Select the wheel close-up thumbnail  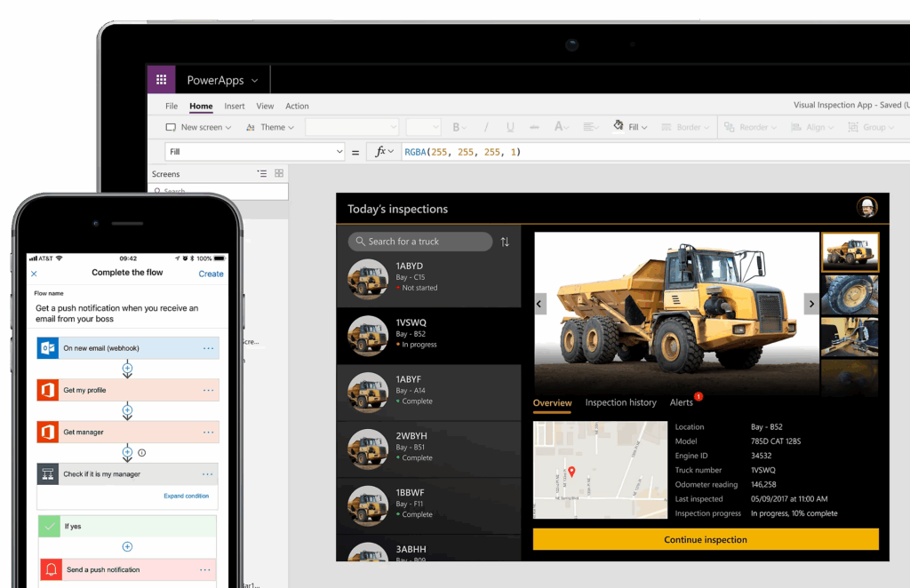point(849,295)
